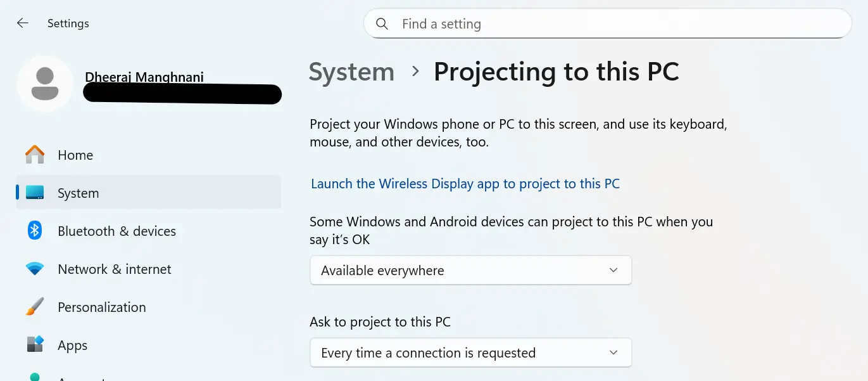Click the search magnifier icon

(382, 23)
